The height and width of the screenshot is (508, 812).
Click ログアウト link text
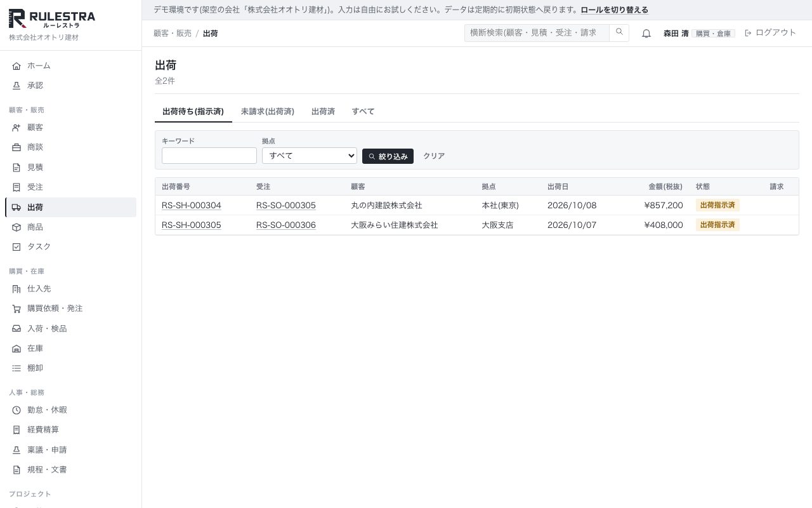(776, 32)
